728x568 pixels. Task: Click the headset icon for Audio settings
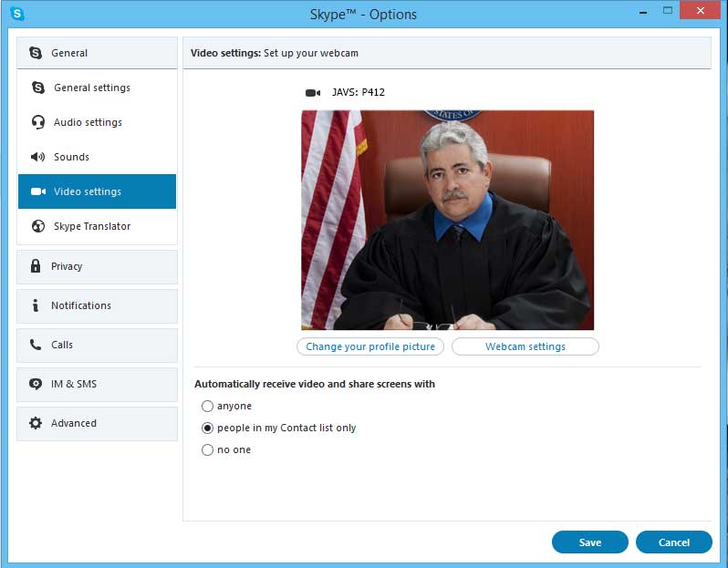point(38,122)
